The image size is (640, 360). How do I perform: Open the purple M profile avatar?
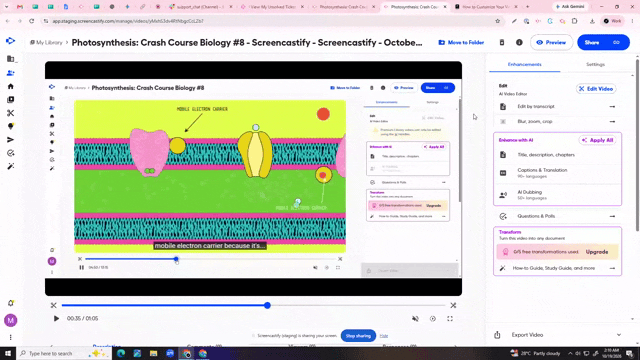point(11,320)
